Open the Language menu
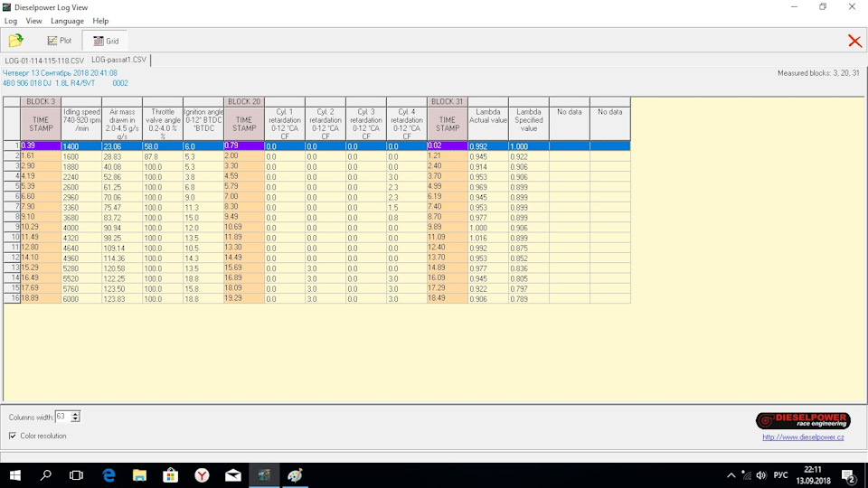The image size is (868, 488). [x=67, y=21]
